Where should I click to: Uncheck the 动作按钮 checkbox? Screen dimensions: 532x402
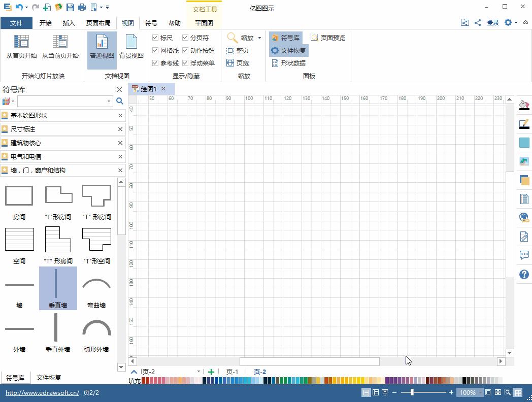[x=185, y=50]
